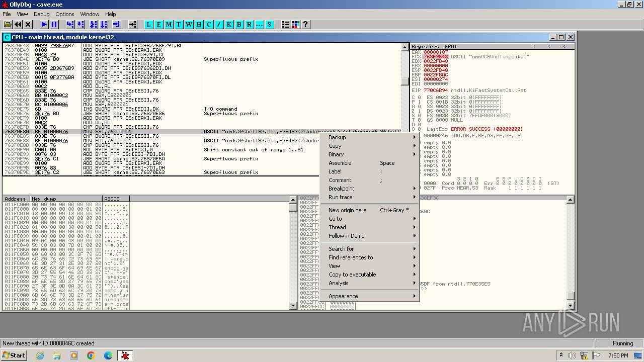
Task: Open the File menu
Action: [7, 14]
